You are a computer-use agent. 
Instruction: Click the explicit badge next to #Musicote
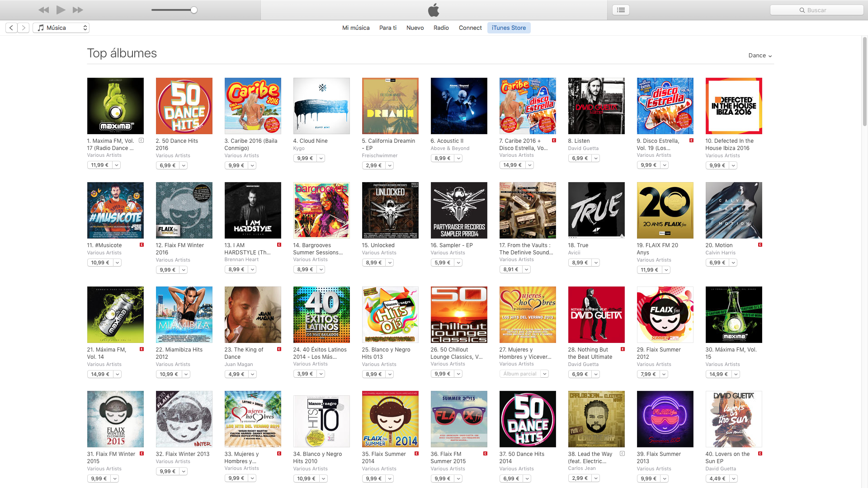(x=142, y=245)
